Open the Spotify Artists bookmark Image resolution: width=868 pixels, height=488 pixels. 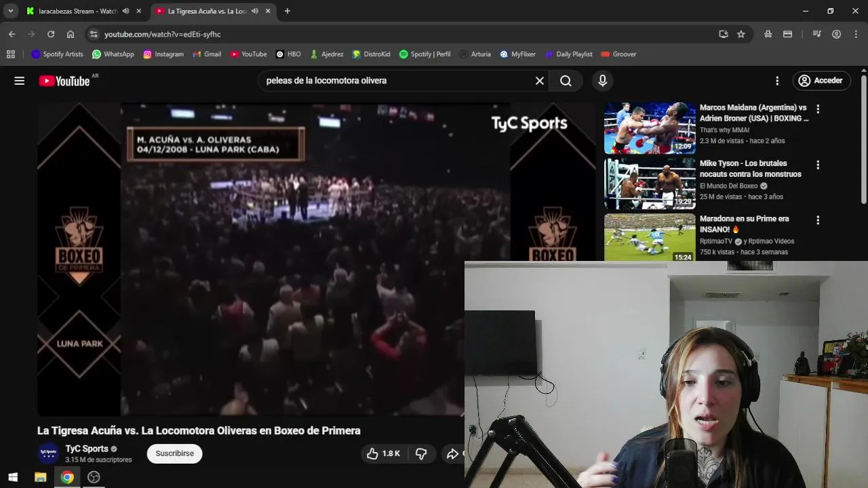58,54
